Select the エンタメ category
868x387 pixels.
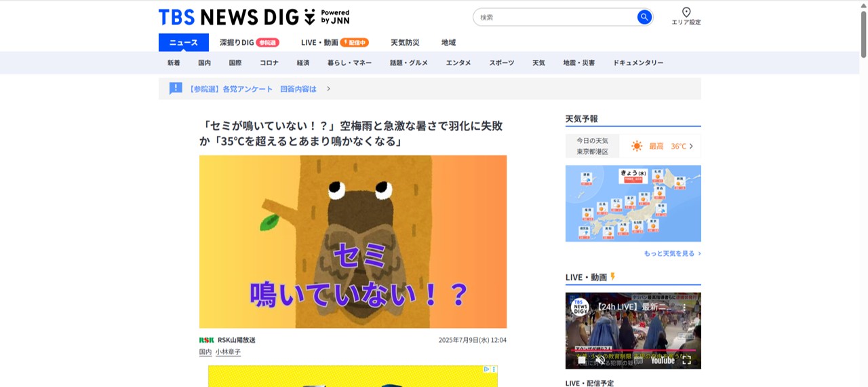[458, 62]
